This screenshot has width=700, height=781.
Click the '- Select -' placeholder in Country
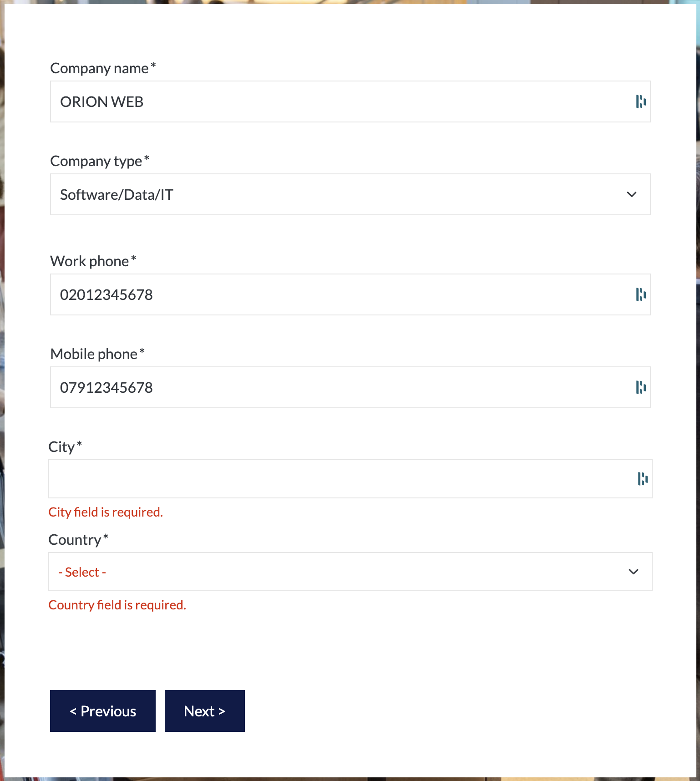tap(82, 572)
